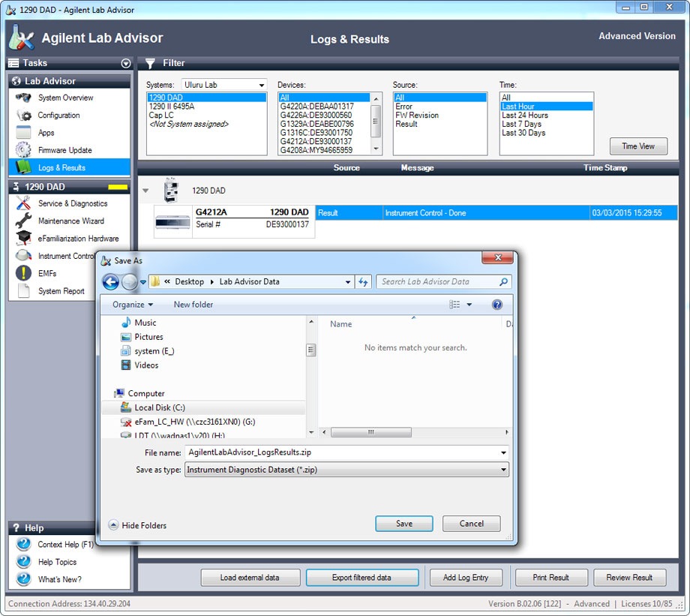Select Last 24 Hours time filter

pos(525,116)
